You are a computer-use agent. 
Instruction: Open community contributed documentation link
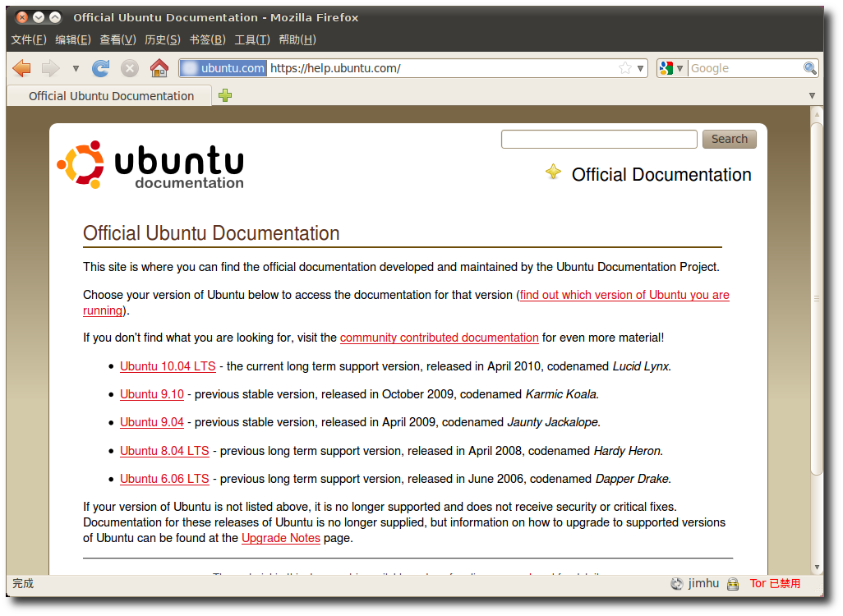pos(440,338)
